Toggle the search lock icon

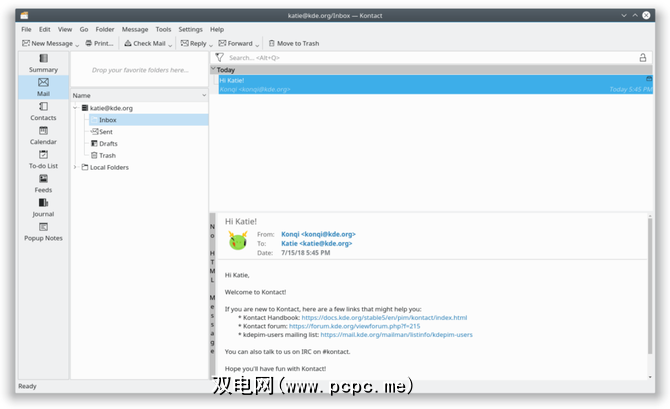coord(643,57)
